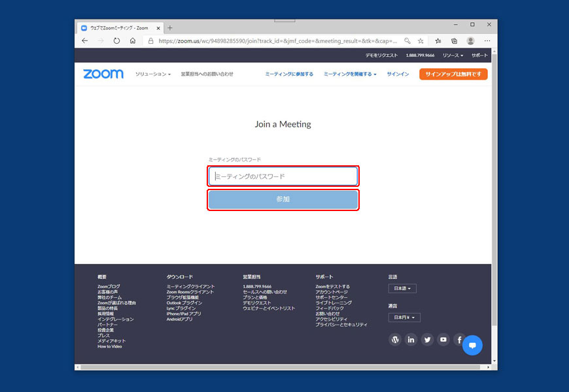Click the Zoom logo
The image size is (569, 392).
[103, 74]
